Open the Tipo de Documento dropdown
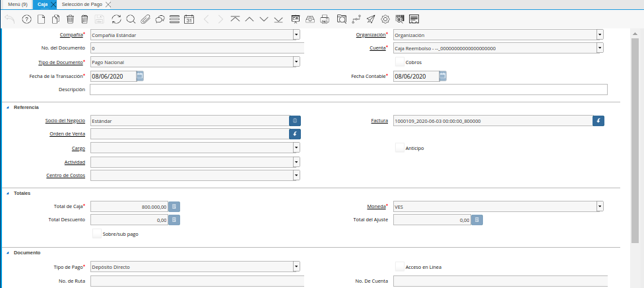 [296, 62]
